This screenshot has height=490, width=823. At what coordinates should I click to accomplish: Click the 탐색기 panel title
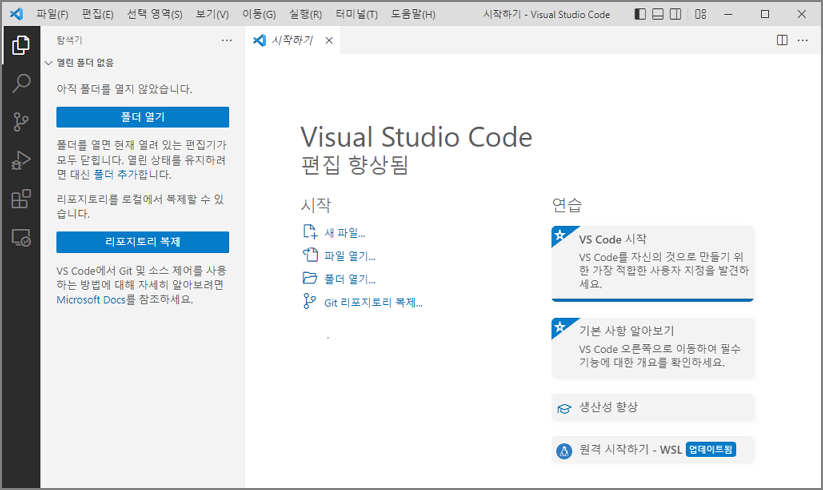point(69,40)
